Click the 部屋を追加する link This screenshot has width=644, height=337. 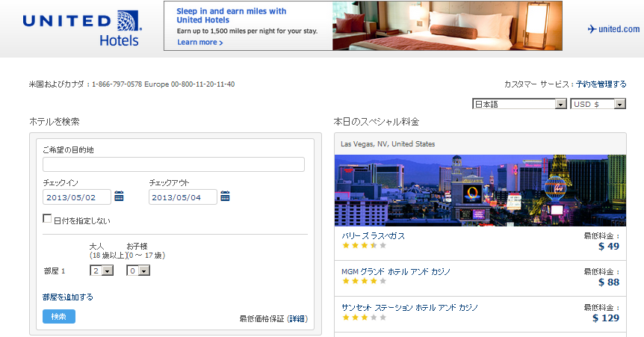68,297
